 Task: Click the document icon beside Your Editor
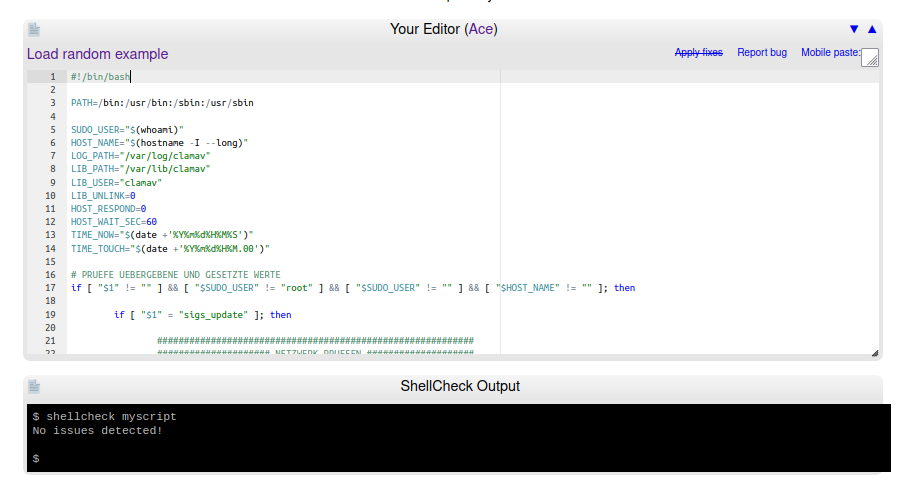click(34, 29)
